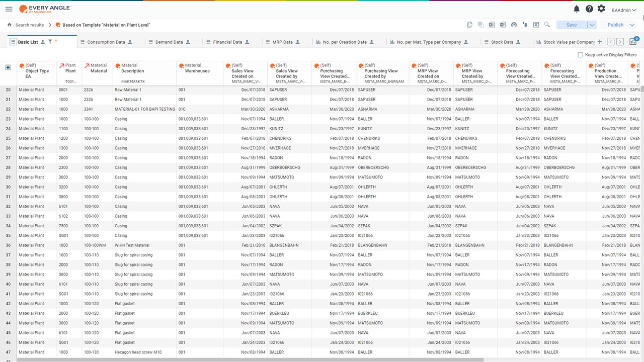Viewport: 644px width, 362px height.
Task: Click the add column plus icon
Action: click(x=8, y=67)
